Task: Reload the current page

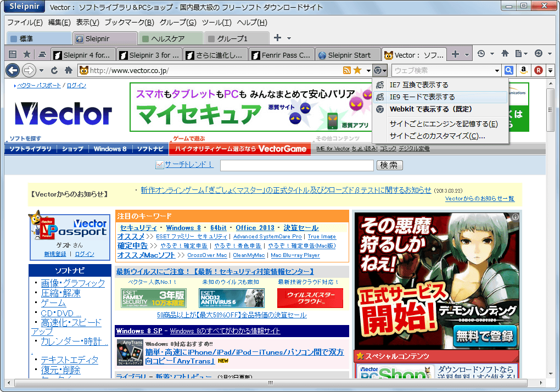Action: click(54, 70)
